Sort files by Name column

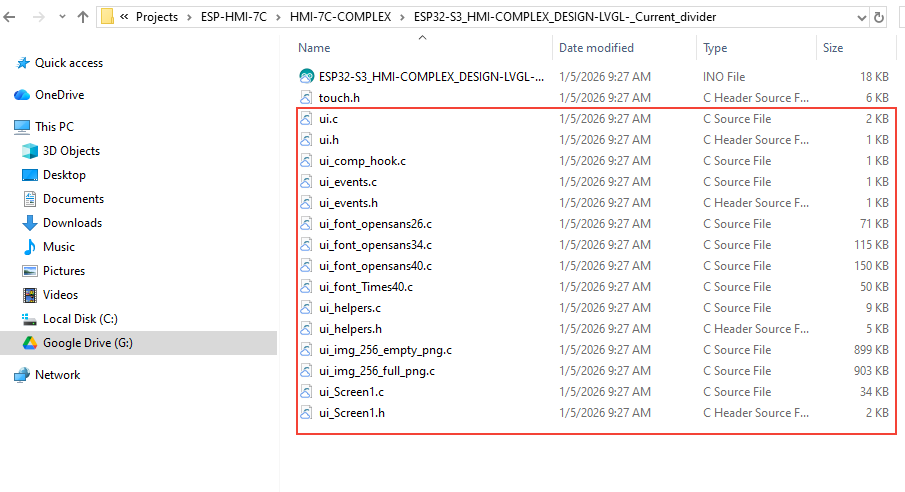(x=314, y=48)
